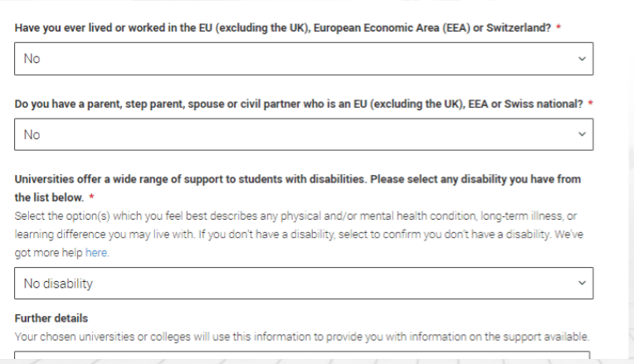Click the chevron arrow of the EU residency dropdown
634x364 pixels.
coord(582,59)
